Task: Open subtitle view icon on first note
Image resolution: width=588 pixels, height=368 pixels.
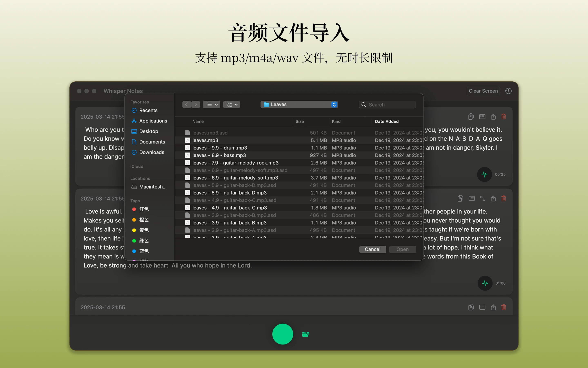Action: (482, 117)
